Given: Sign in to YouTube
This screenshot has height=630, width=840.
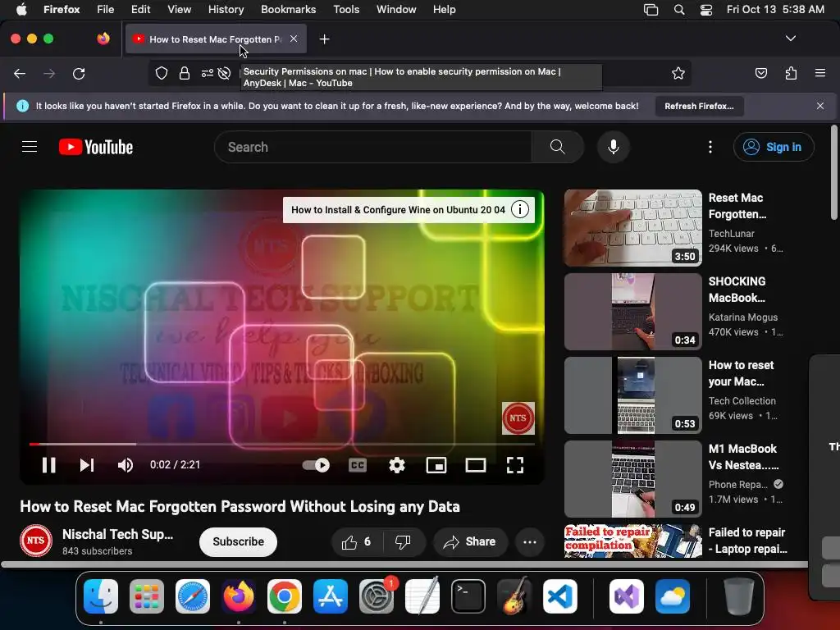Looking at the screenshot, I should point(774,147).
